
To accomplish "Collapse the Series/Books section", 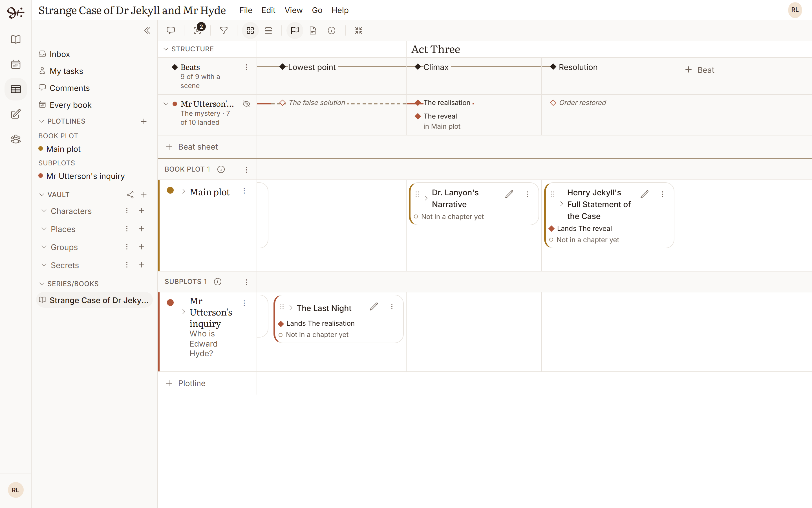I will 42,284.
